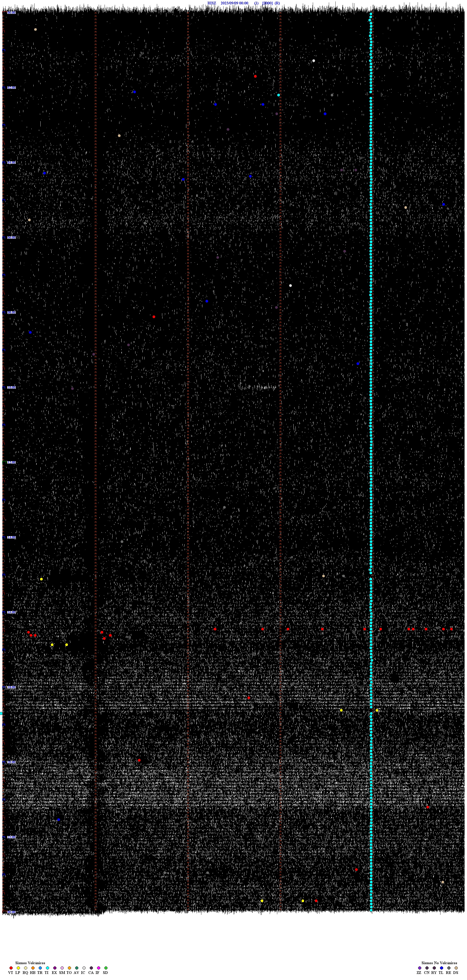Click the 14:00 time label
Screen dimensions: 467x980
point(11,537)
